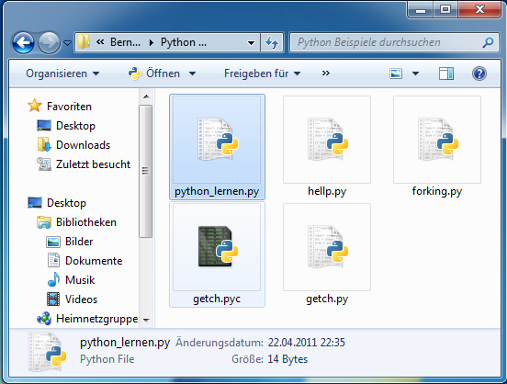Open Heimnetzgruppe
The image size is (507, 384).
click(97, 319)
